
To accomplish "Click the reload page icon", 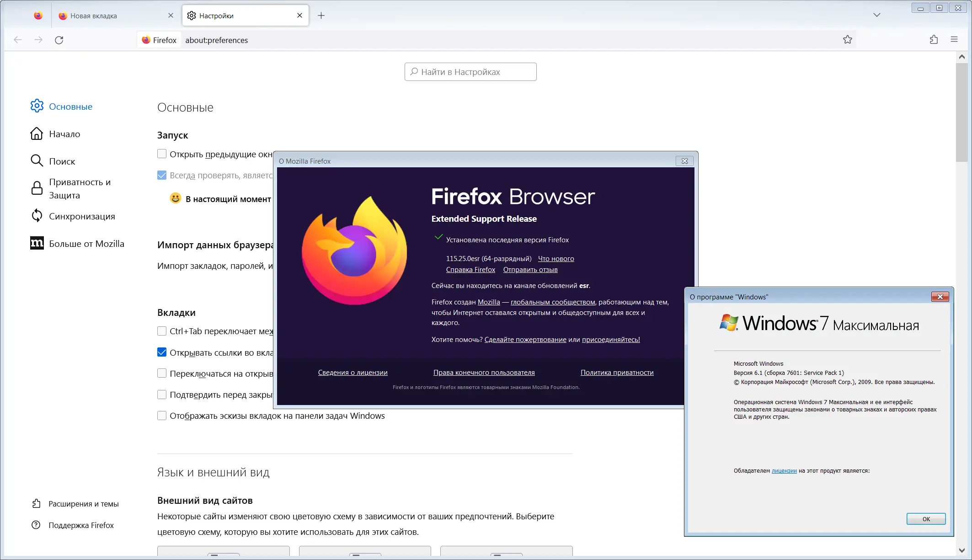I will pos(59,40).
